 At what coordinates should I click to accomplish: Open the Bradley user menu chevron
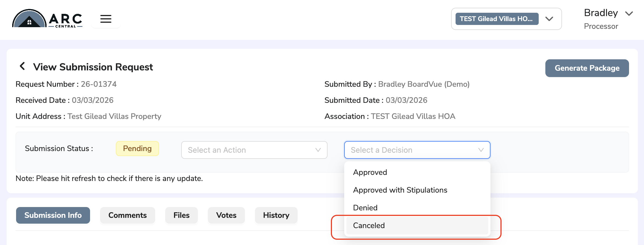click(629, 13)
